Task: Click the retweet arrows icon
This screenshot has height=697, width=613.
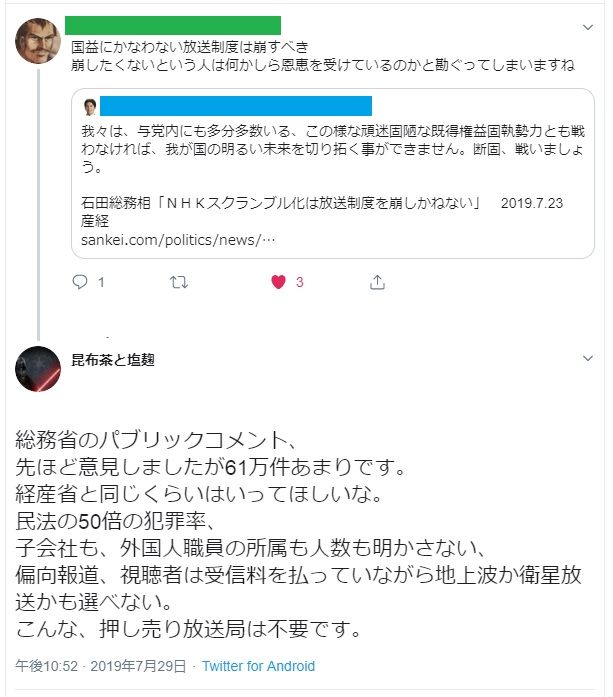Action: (180, 282)
